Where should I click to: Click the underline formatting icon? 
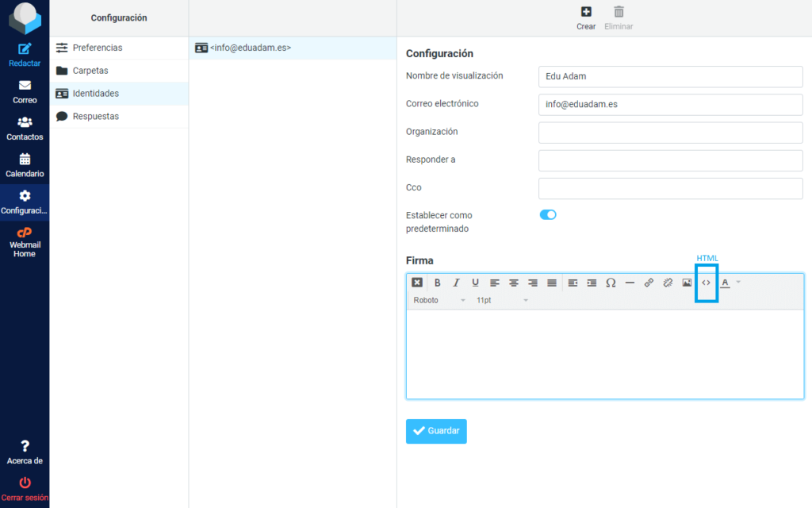475,283
